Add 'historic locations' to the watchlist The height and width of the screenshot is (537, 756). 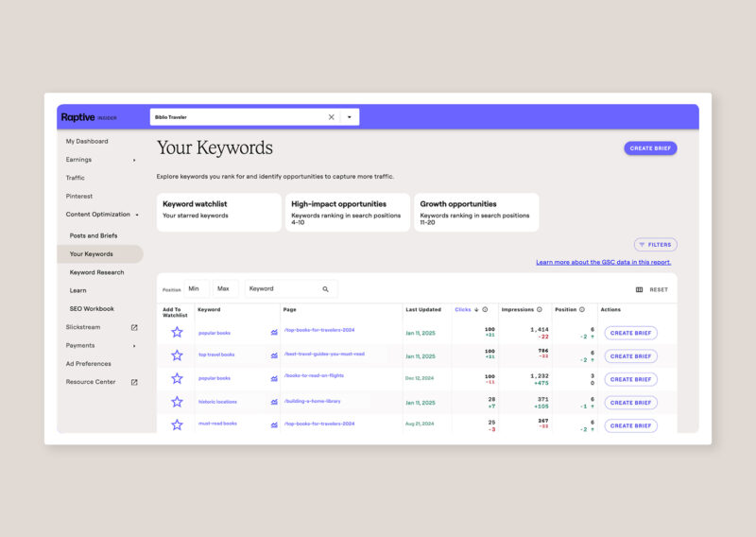[x=177, y=402]
